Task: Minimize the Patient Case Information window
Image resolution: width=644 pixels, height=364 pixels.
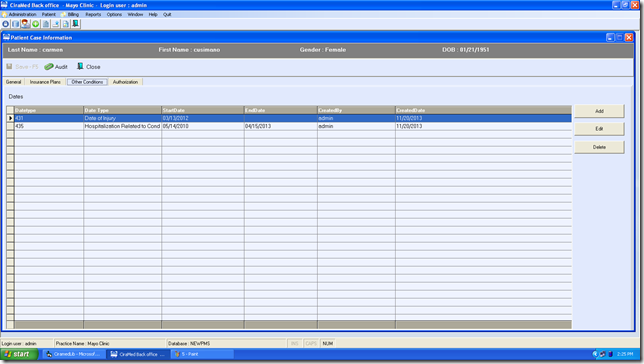Action: (x=610, y=37)
